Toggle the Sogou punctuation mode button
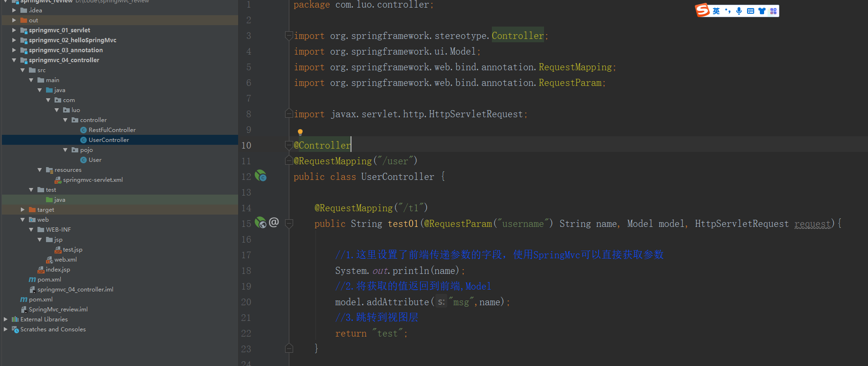 [728, 11]
